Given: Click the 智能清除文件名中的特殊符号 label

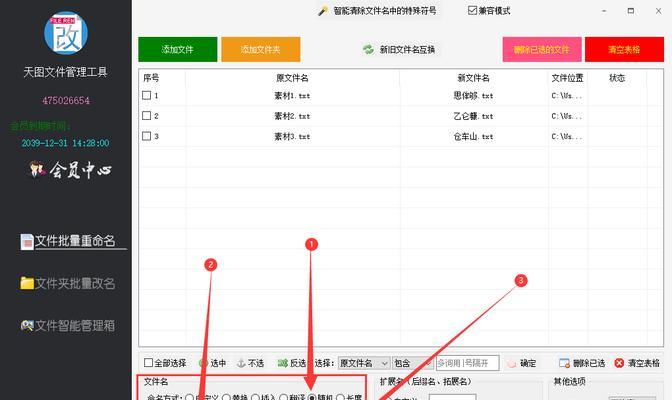Looking at the screenshot, I should point(384,11).
